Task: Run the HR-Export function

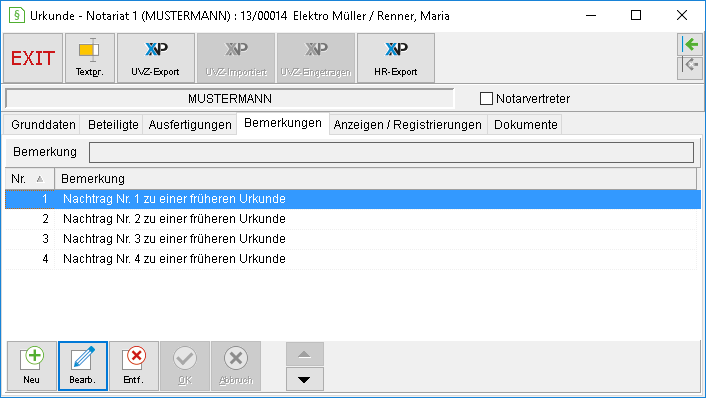Action: (x=396, y=58)
